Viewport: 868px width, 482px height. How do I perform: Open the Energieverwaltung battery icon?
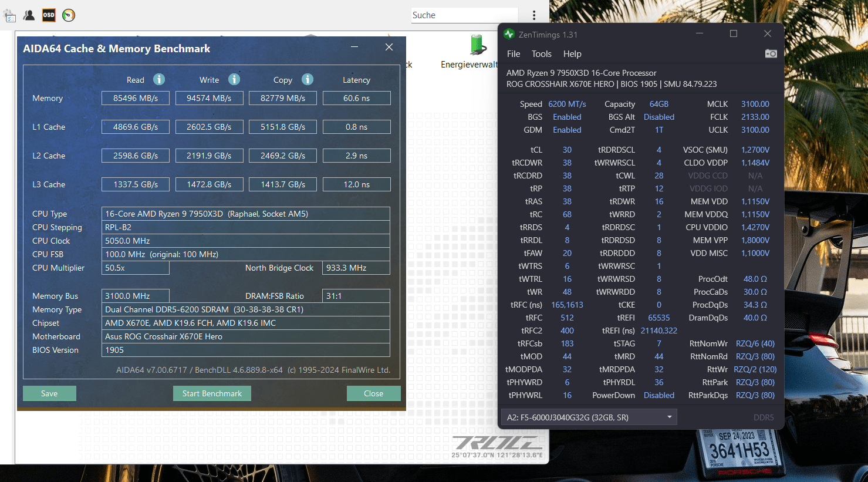click(x=478, y=45)
